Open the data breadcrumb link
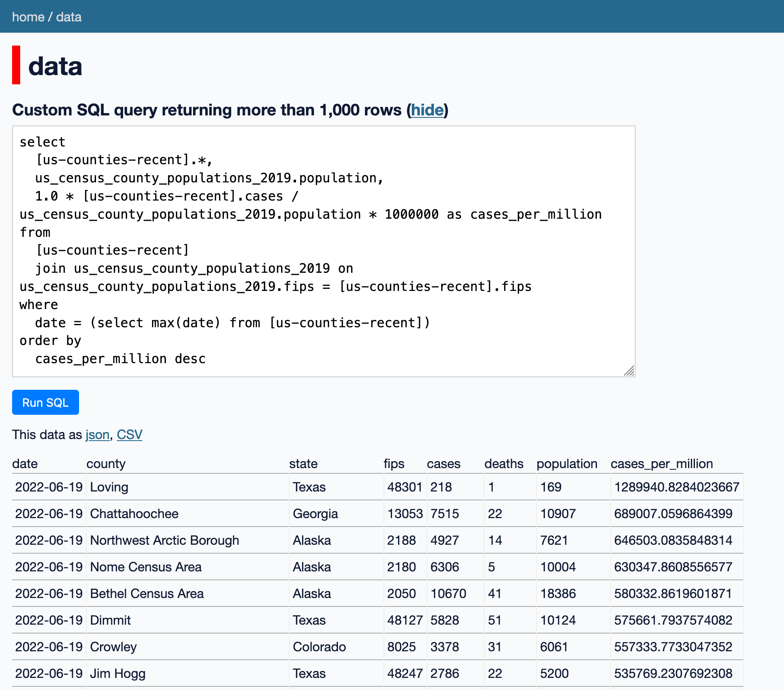This screenshot has height=690, width=784. pos(69,17)
